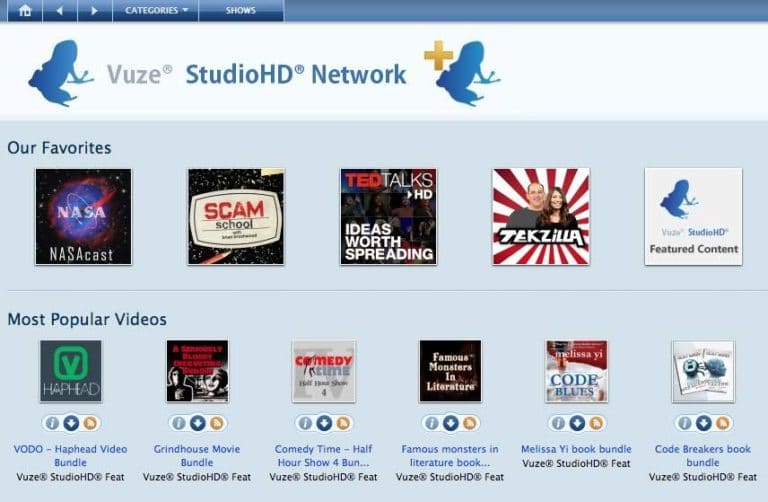The height and width of the screenshot is (502, 768).
Task: Show info for the Melissa Yi book bundle
Action: 559,423
